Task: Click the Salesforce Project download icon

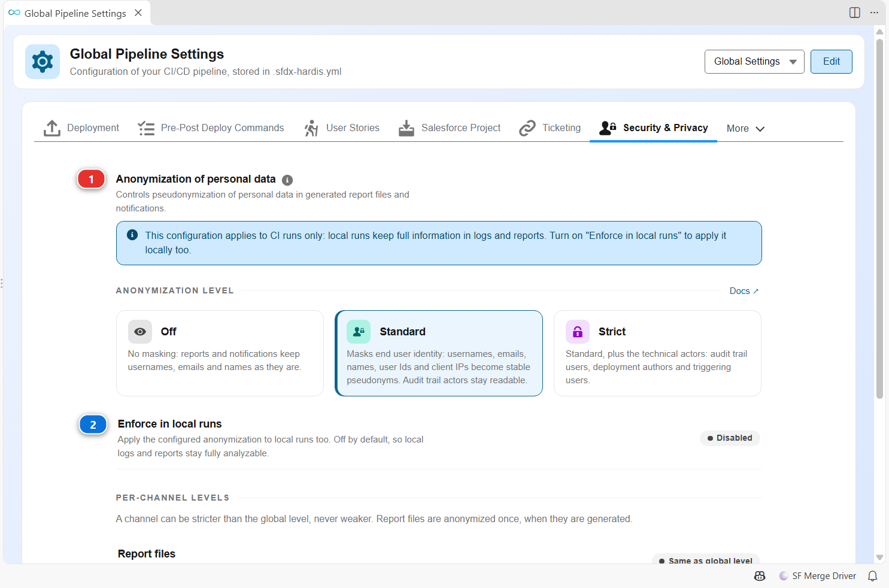Action: click(406, 128)
